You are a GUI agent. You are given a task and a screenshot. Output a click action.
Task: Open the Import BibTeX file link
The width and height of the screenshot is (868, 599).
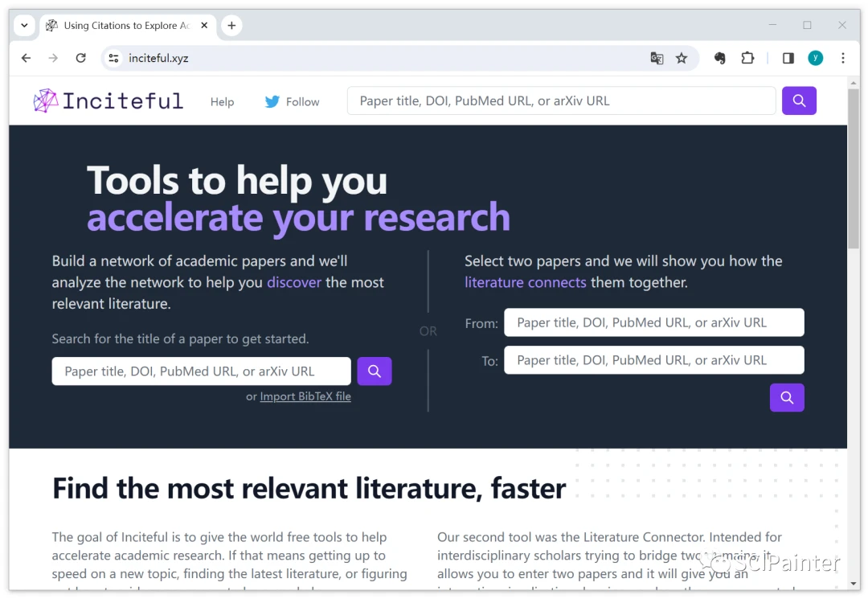(x=305, y=396)
